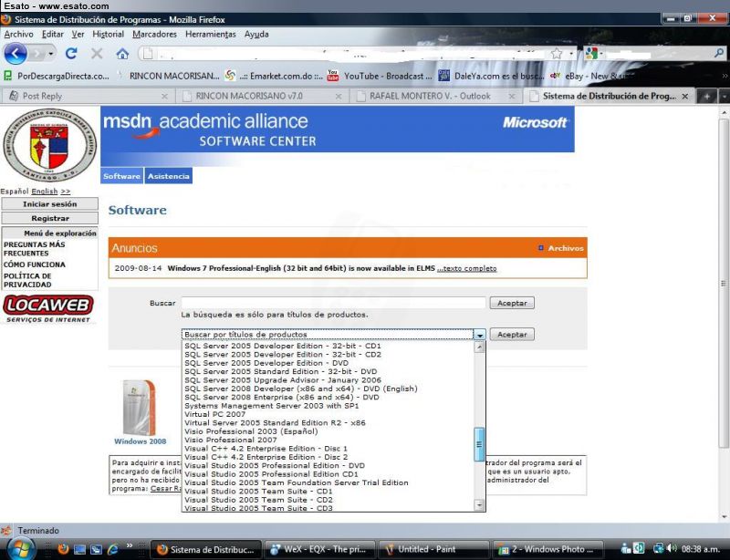
Task: Click the dropdown list scroll down arrow
Action: [479, 504]
